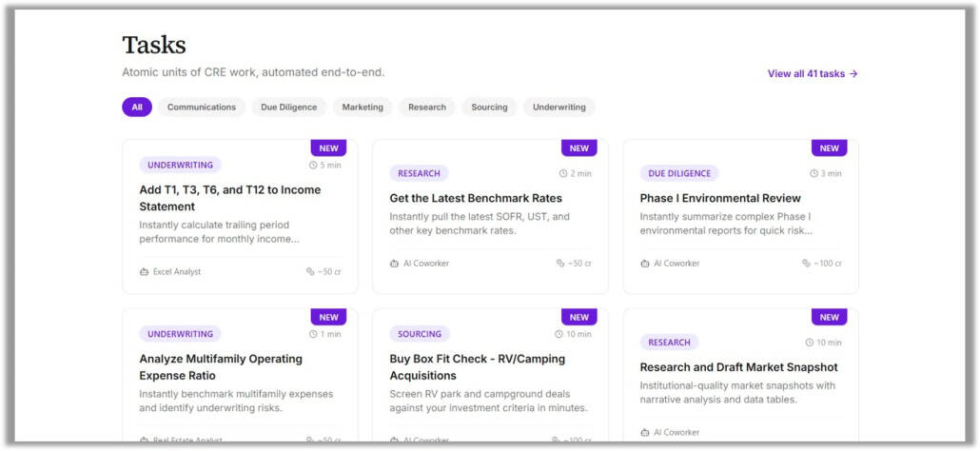The height and width of the screenshot is (451, 980).
Task: Click credits icon next to ~100 cr on Phase I card
Action: click(807, 264)
